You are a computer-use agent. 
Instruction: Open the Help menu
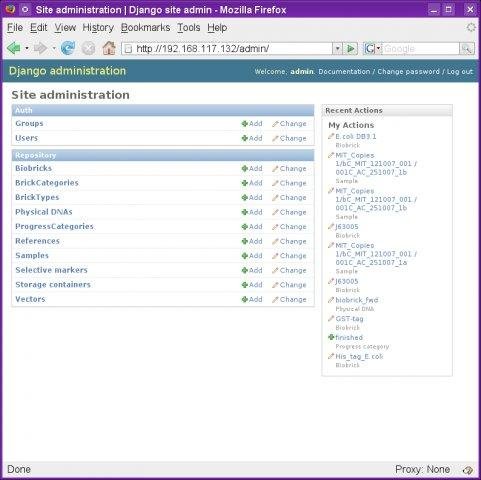tap(217, 28)
